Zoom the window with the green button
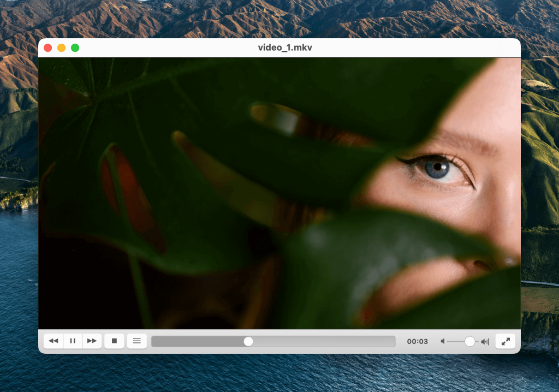Screen dimensions: 559x392 pyautogui.click(x=75, y=48)
